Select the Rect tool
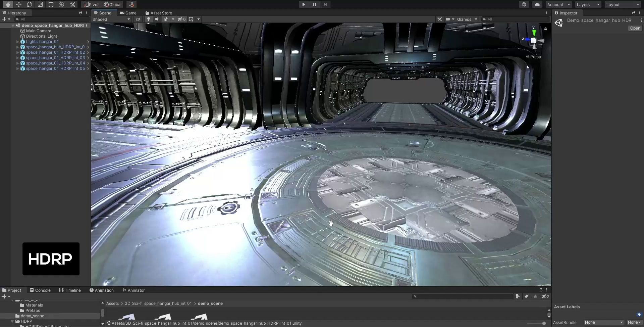Screen dimensions: 644x327 (x=51, y=4)
